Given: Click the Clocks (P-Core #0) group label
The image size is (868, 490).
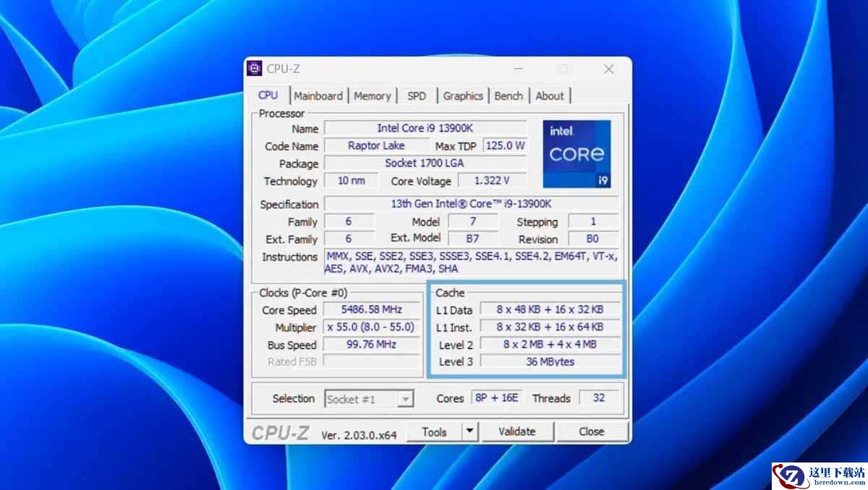Looking at the screenshot, I should point(303,293).
